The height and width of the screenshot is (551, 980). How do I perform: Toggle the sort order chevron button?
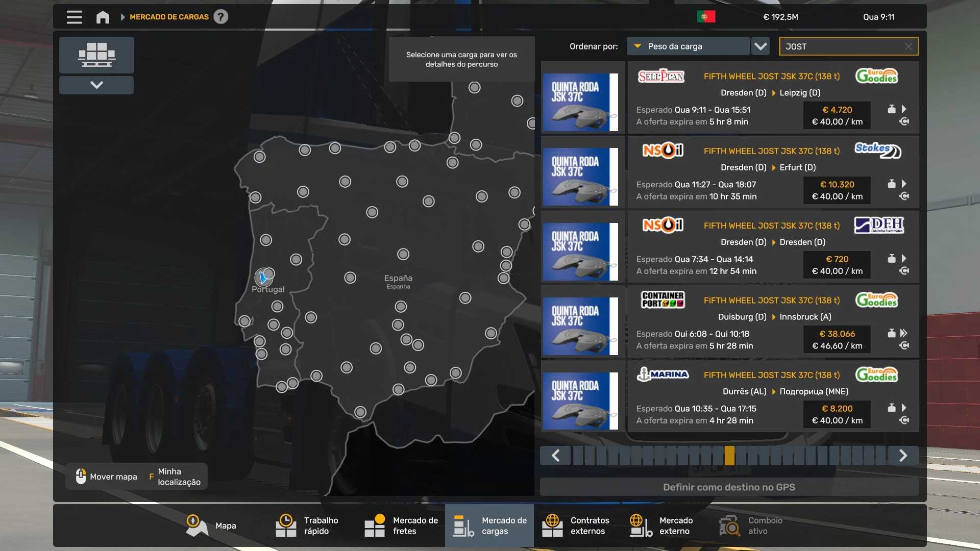(x=761, y=46)
